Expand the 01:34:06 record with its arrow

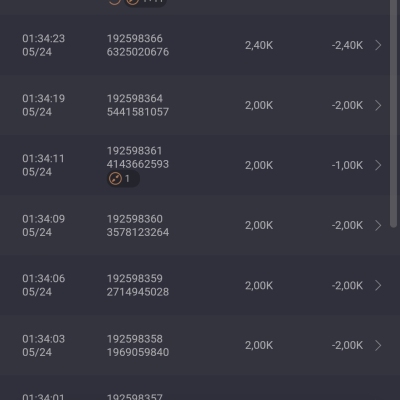(378, 285)
